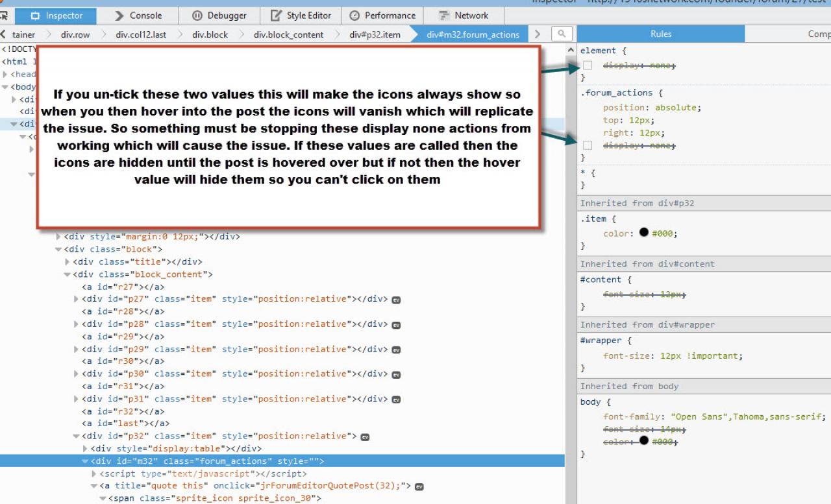Open the Style Editor tab

(301, 16)
